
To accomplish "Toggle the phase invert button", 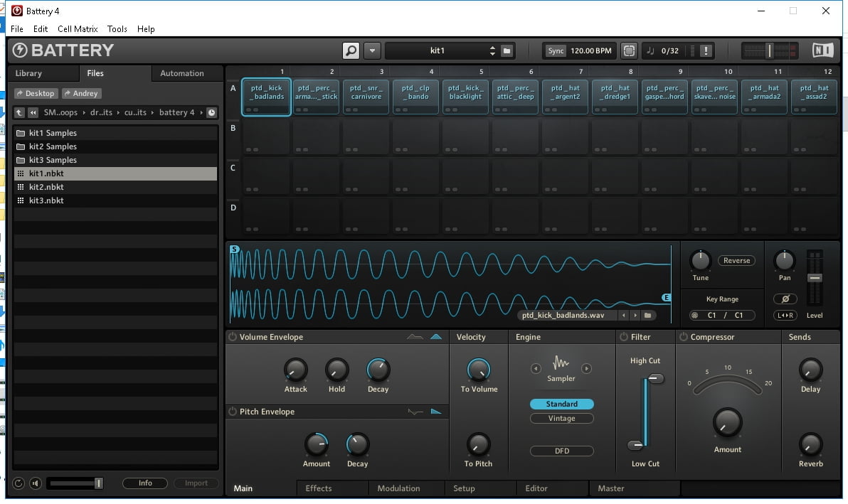I will pos(785,299).
